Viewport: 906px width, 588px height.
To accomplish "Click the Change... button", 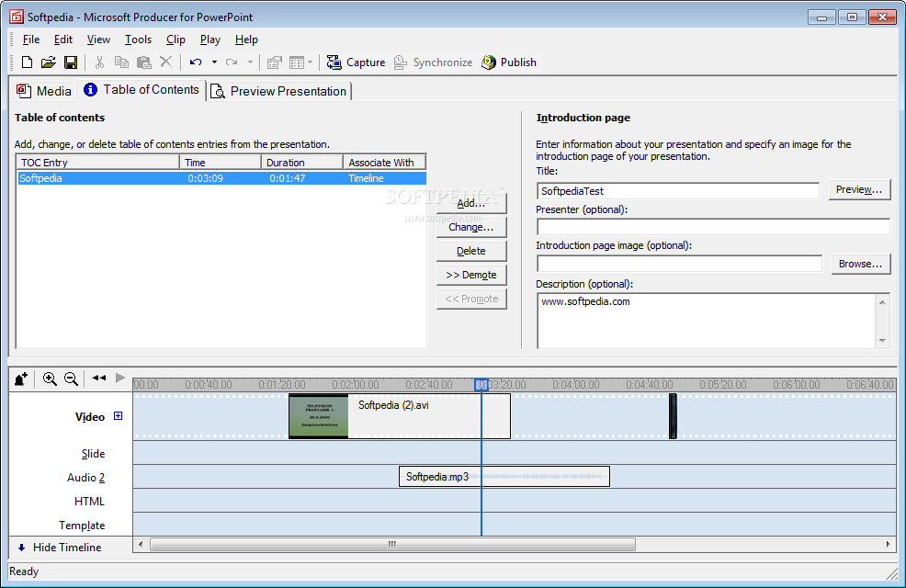I will 471,227.
